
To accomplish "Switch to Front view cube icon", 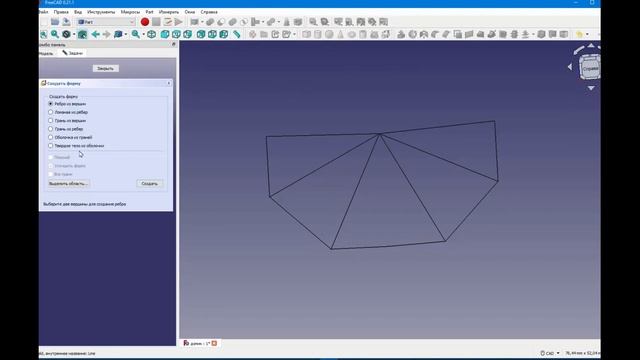I will [x=165, y=34].
